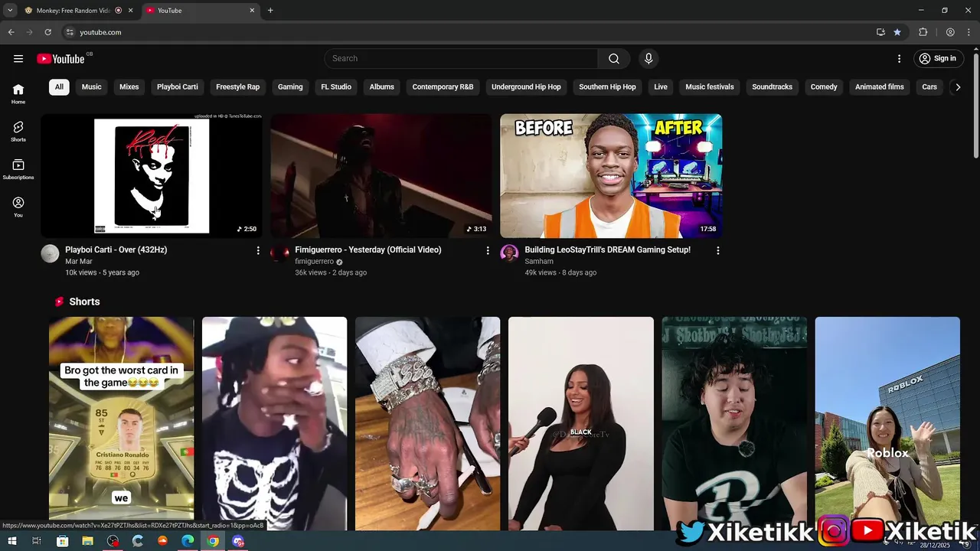Image resolution: width=980 pixels, height=551 pixels.
Task: Click the browser back arrow
Action: point(11,32)
